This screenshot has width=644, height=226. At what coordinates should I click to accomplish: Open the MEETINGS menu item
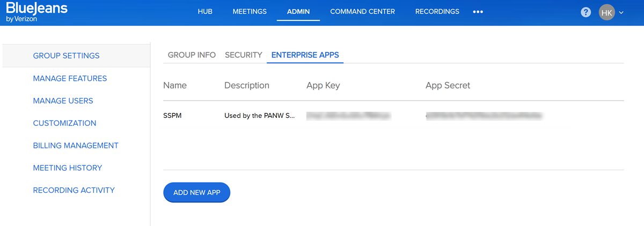tap(250, 12)
